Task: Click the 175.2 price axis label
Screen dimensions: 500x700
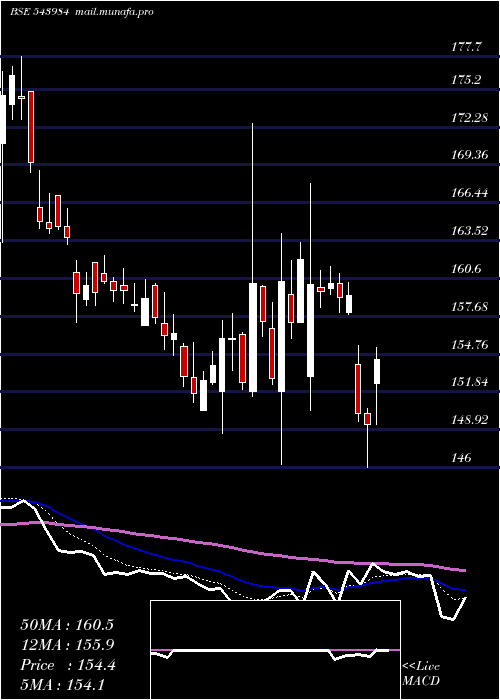Action: tap(467, 79)
